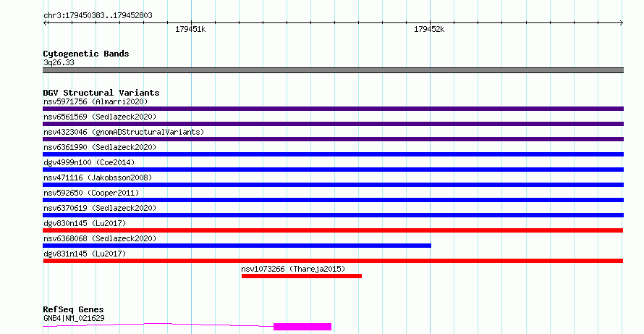Select the purple bar of nsv5971756
The image size is (644, 334).
(x=333, y=109)
